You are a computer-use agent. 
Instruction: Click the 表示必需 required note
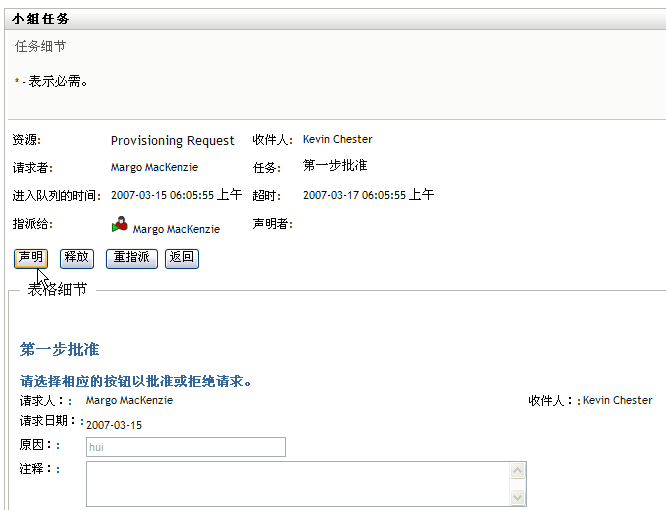pos(51,81)
